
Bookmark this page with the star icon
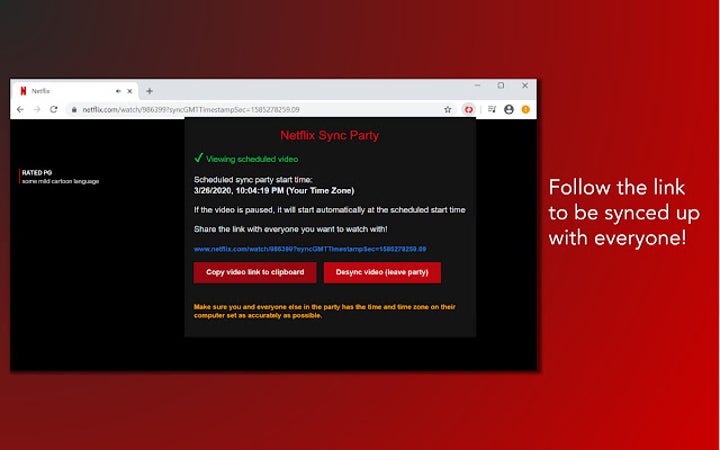point(448,109)
